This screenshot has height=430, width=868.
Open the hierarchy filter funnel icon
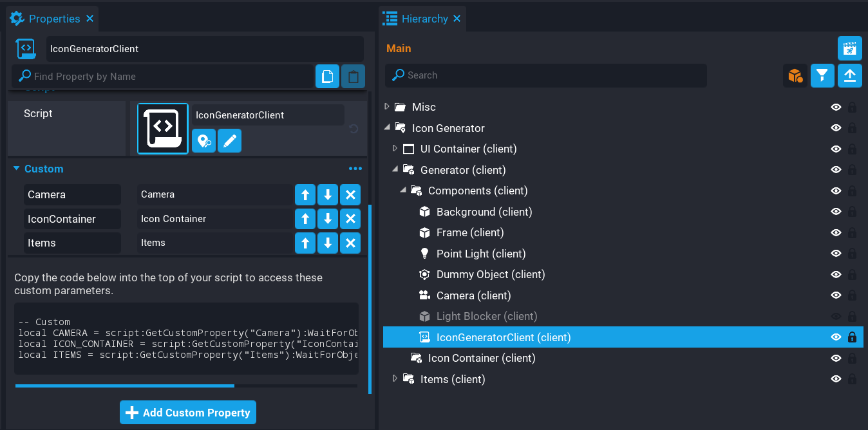(x=822, y=76)
